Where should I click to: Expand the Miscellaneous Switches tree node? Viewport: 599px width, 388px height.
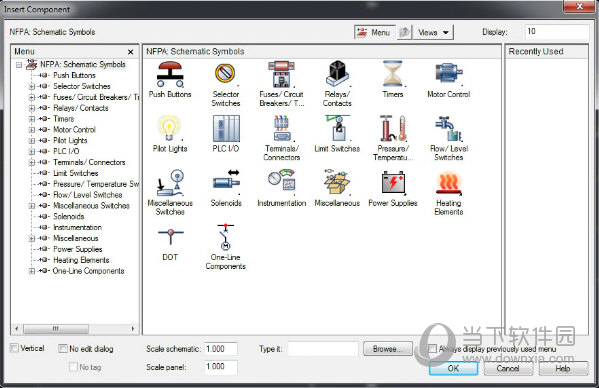point(32,206)
